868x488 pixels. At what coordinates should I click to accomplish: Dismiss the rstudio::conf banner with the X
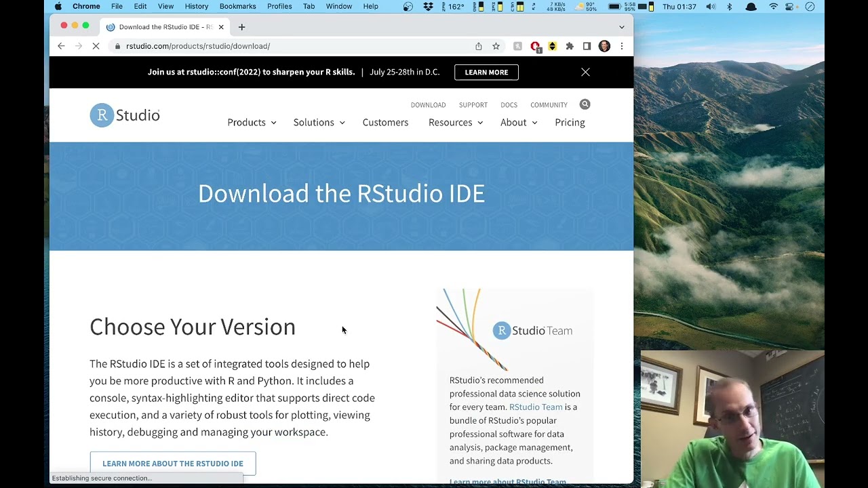click(x=585, y=72)
